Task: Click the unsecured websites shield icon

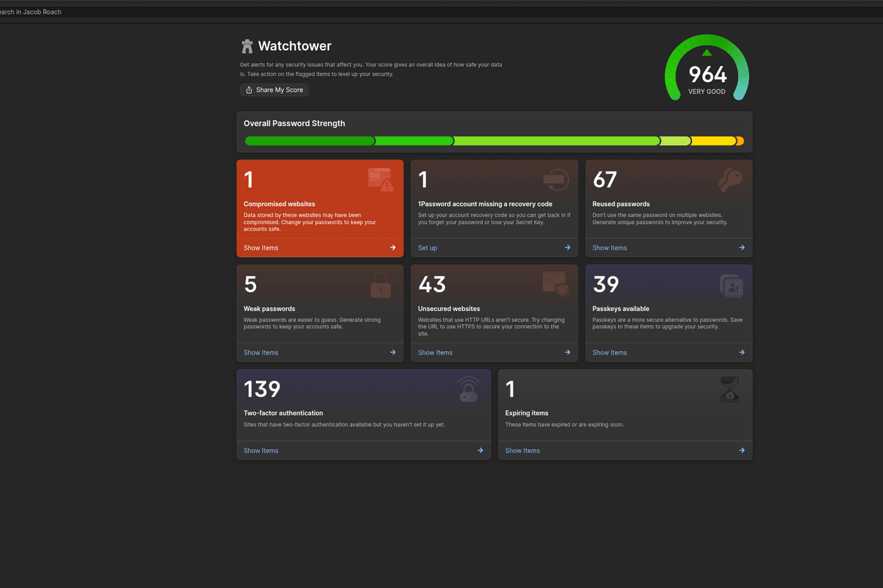Action: coord(555,284)
